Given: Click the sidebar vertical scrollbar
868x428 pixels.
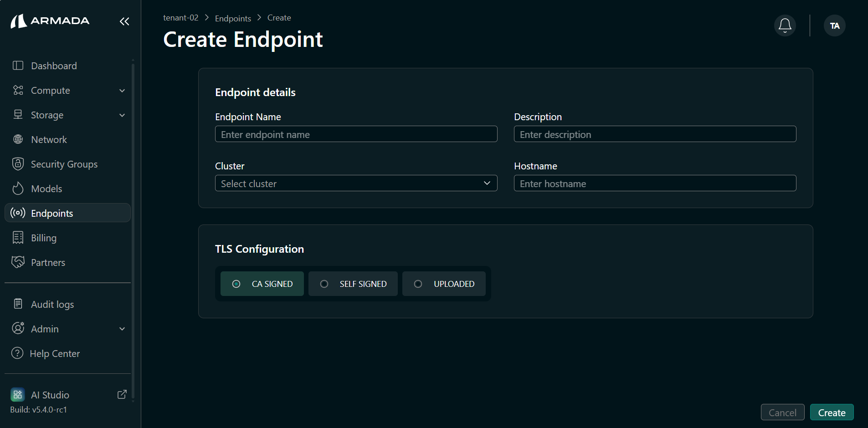Looking at the screenshot, I should [x=133, y=230].
